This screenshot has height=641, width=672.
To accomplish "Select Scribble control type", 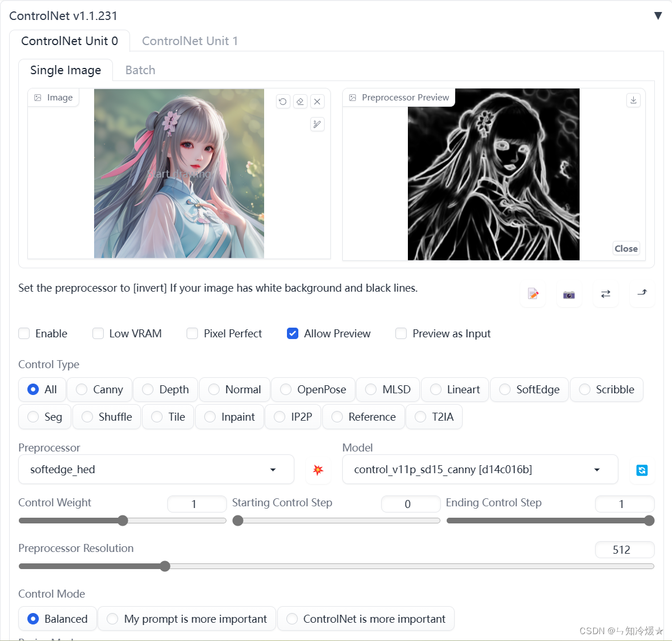I will 606,389.
